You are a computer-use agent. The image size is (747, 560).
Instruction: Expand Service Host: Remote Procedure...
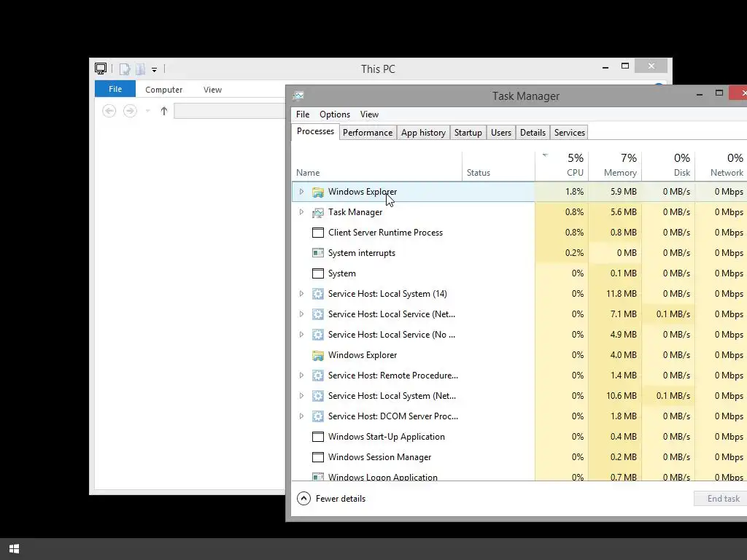tap(301, 376)
